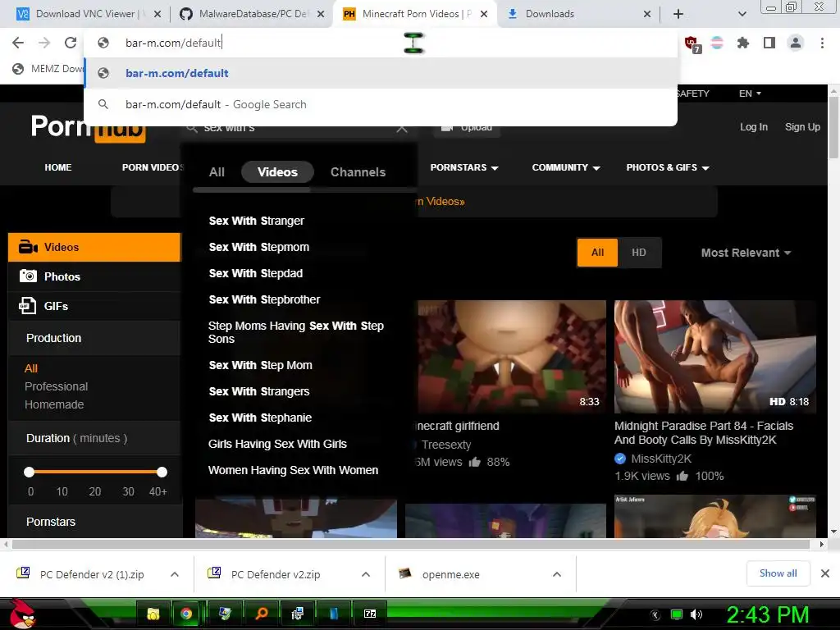Open options chevron for PC Defender v2.zip
This screenshot has width=840, height=630.
click(366, 574)
